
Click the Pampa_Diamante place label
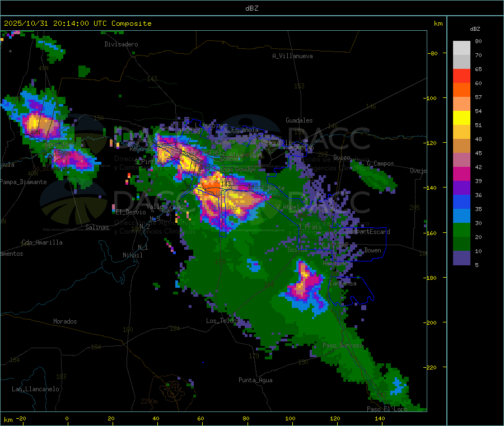click(24, 182)
